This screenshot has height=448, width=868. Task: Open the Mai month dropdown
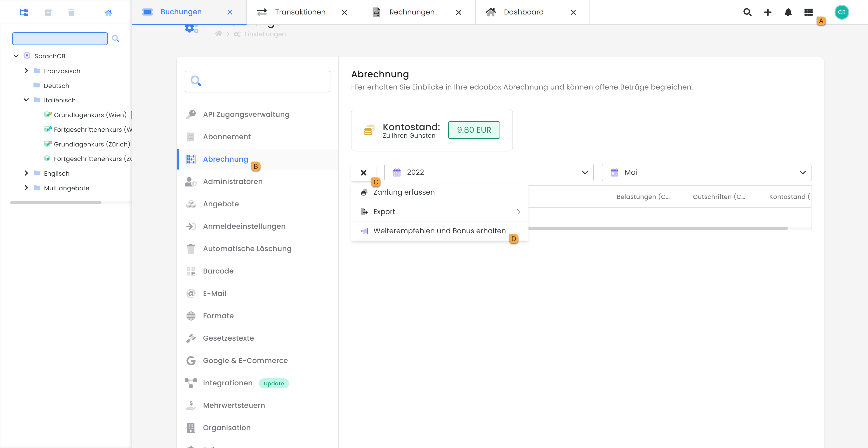(x=706, y=172)
